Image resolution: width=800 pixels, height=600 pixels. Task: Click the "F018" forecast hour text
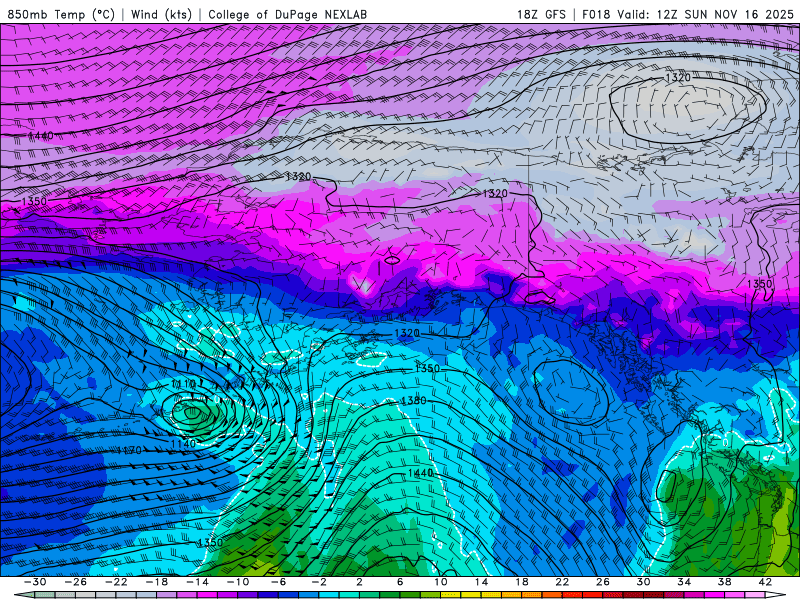click(x=595, y=14)
